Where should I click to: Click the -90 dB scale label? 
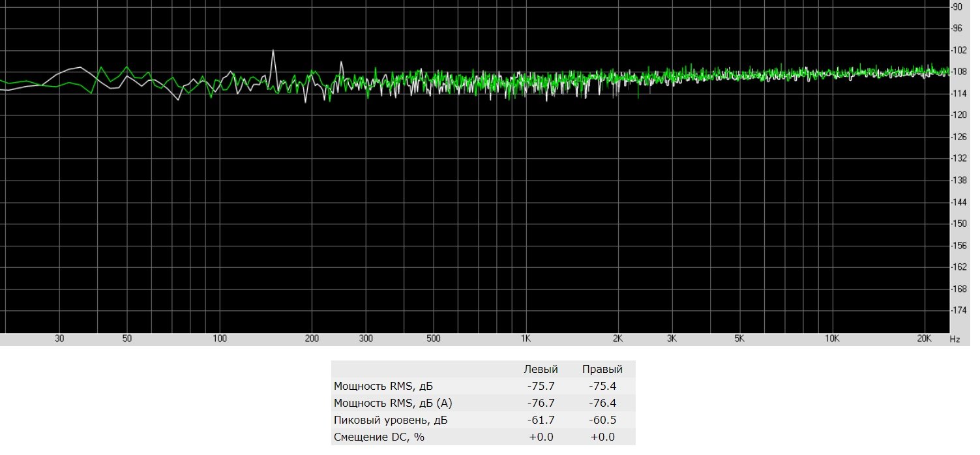pos(962,7)
